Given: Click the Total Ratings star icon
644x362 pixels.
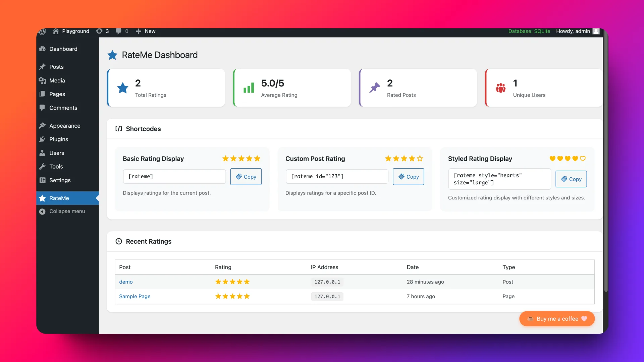Looking at the screenshot, I should (x=123, y=88).
